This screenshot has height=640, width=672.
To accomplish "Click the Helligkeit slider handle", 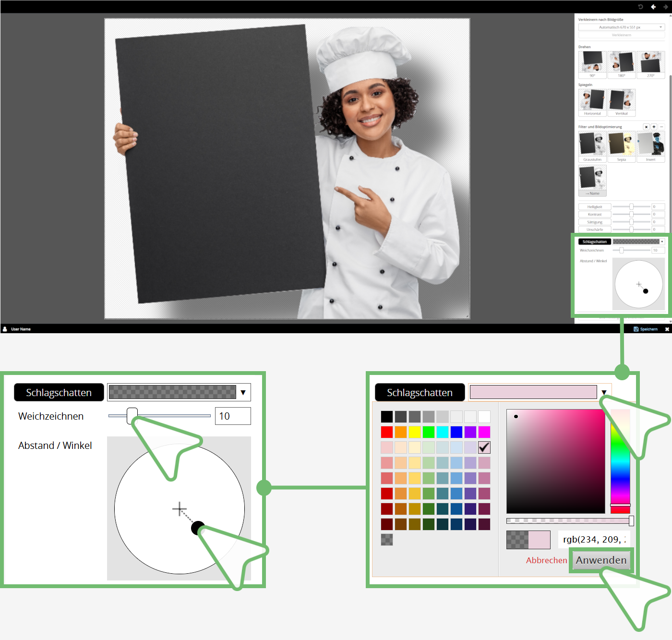I will 631,206.
